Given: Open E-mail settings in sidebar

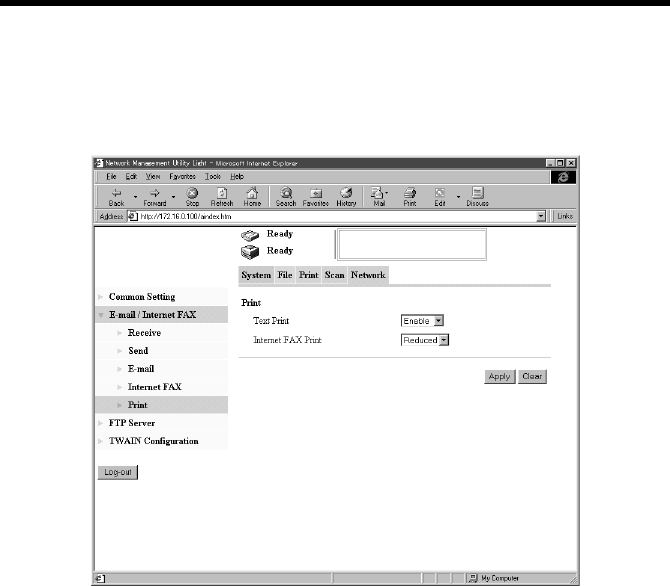Looking at the screenshot, I should 141,368.
